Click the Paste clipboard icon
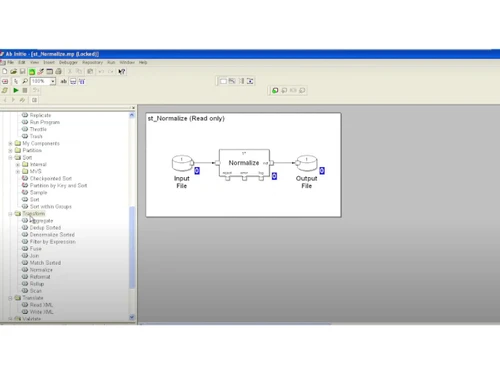The width and height of the screenshot is (500, 375). click(x=90, y=71)
